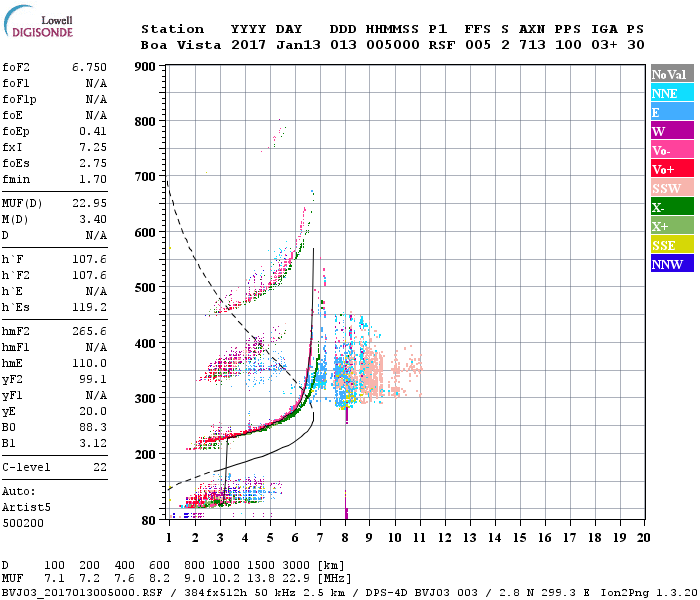Click the Artist5 auto scaling label

pos(26,508)
